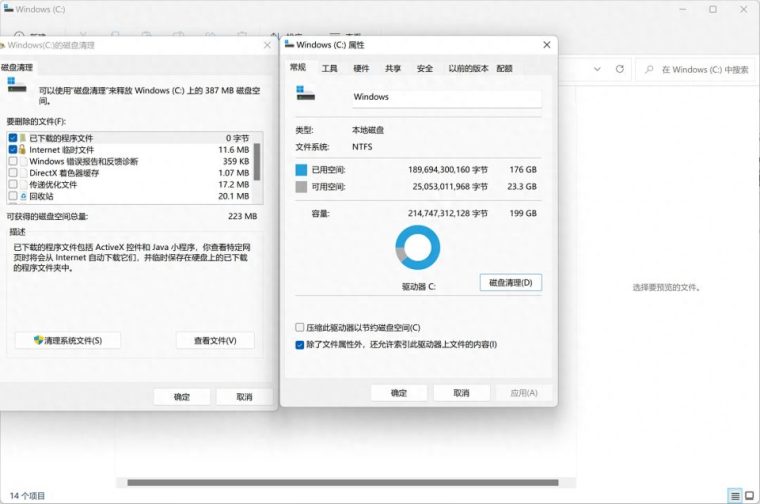This screenshot has height=504, width=760.
Task: Click the 25,053,011,968 字节 free value
Action: click(x=450, y=187)
